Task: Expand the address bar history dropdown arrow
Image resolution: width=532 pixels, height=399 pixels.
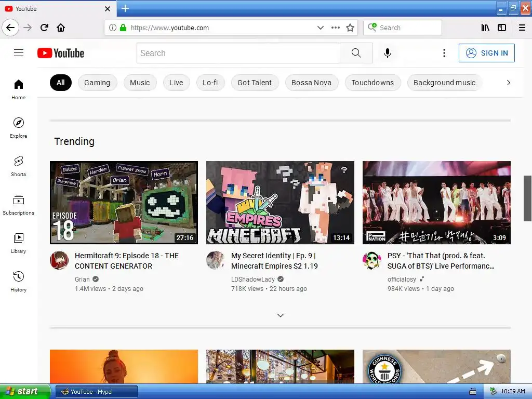Action: 320,28
